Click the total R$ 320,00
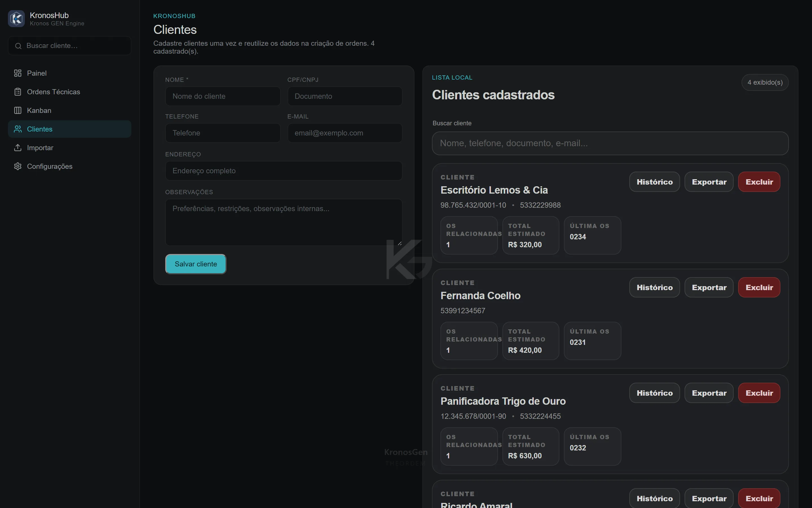This screenshot has width=812, height=508. (525, 245)
